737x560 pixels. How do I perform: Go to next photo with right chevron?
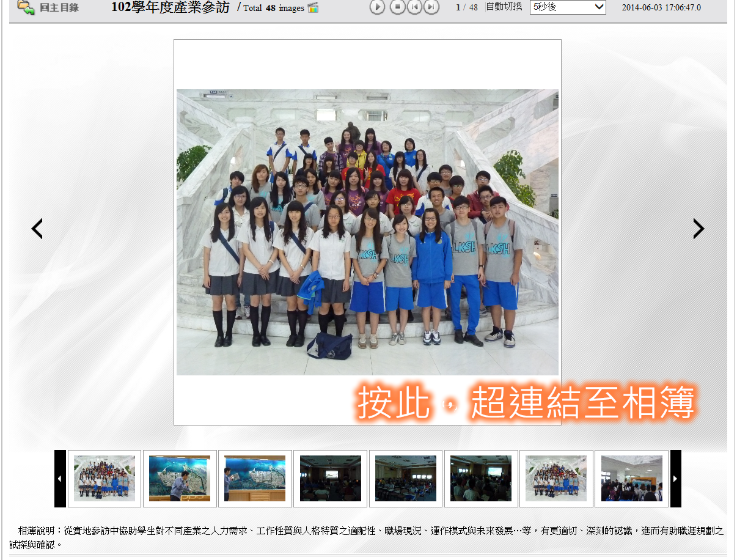(x=698, y=229)
